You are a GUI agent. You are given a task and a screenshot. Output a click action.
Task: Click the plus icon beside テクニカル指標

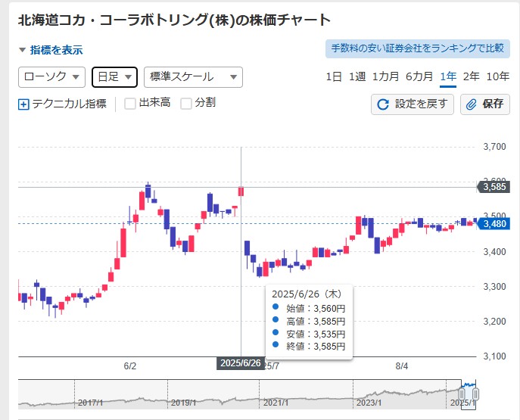click(x=23, y=104)
